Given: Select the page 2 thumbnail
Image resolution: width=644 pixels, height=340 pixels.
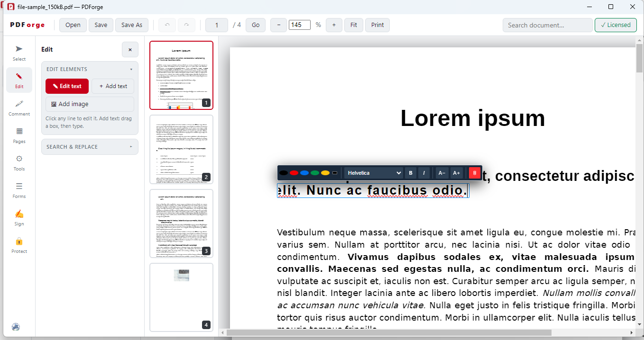Looking at the screenshot, I should coord(181,149).
